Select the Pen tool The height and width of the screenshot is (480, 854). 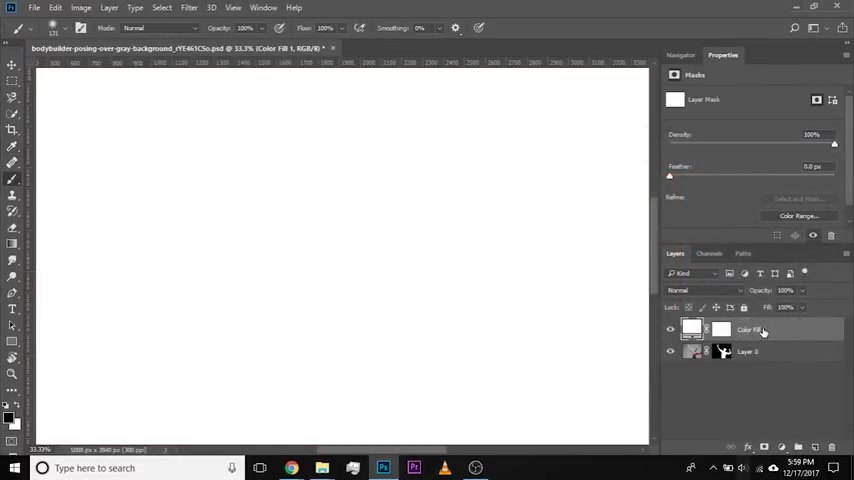(11, 293)
